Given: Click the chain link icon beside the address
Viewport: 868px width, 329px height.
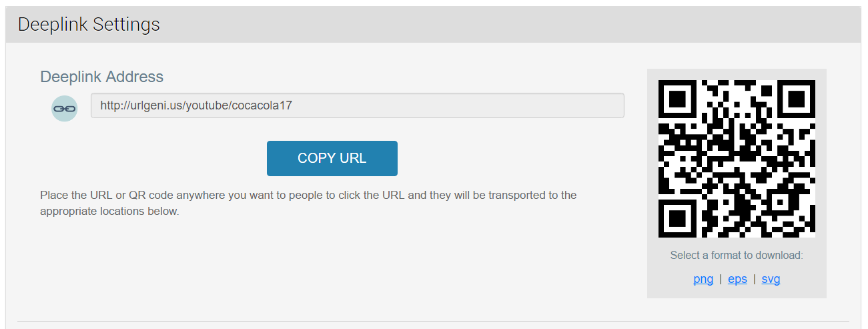Looking at the screenshot, I should coord(65,108).
